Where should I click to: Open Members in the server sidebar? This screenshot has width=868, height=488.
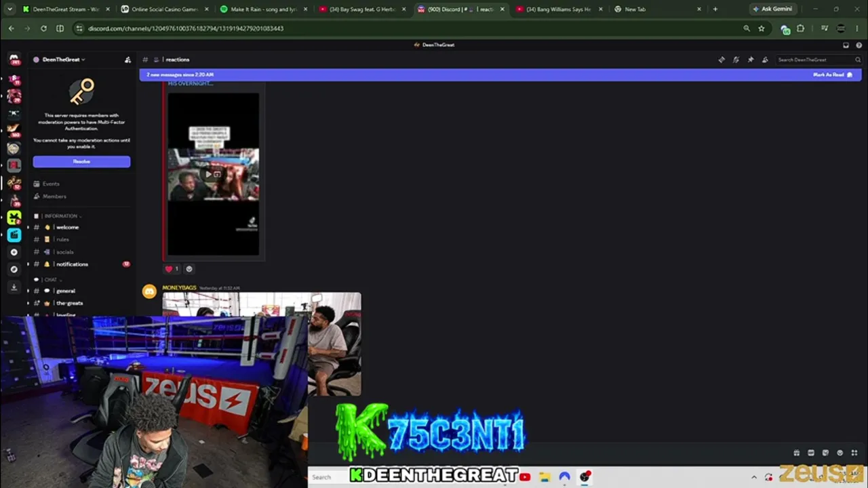54,197
